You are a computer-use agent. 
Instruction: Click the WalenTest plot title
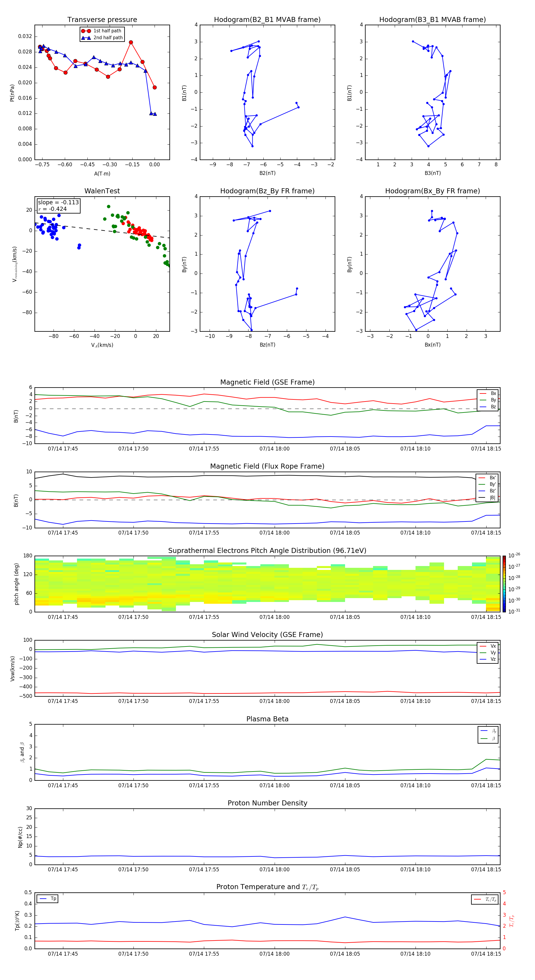tap(102, 191)
